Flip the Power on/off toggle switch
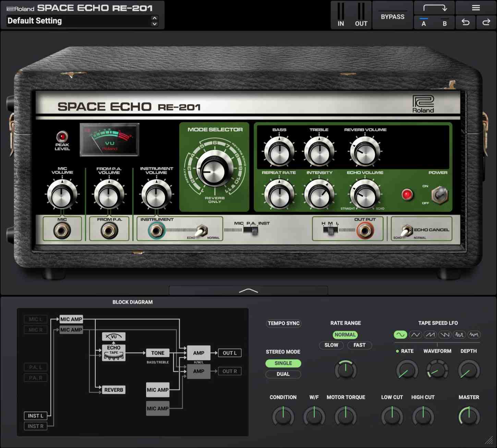Viewport: 497px width, 448px height. coord(439,195)
